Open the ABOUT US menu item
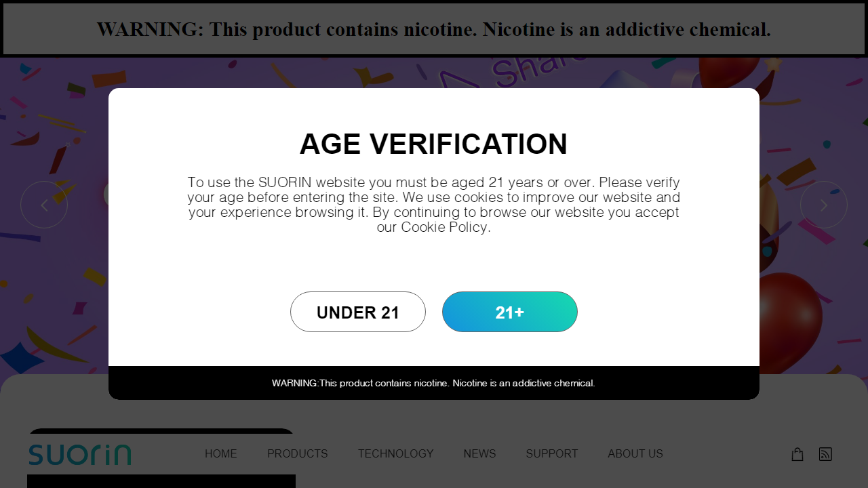Image resolution: width=868 pixels, height=488 pixels. click(x=635, y=454)
